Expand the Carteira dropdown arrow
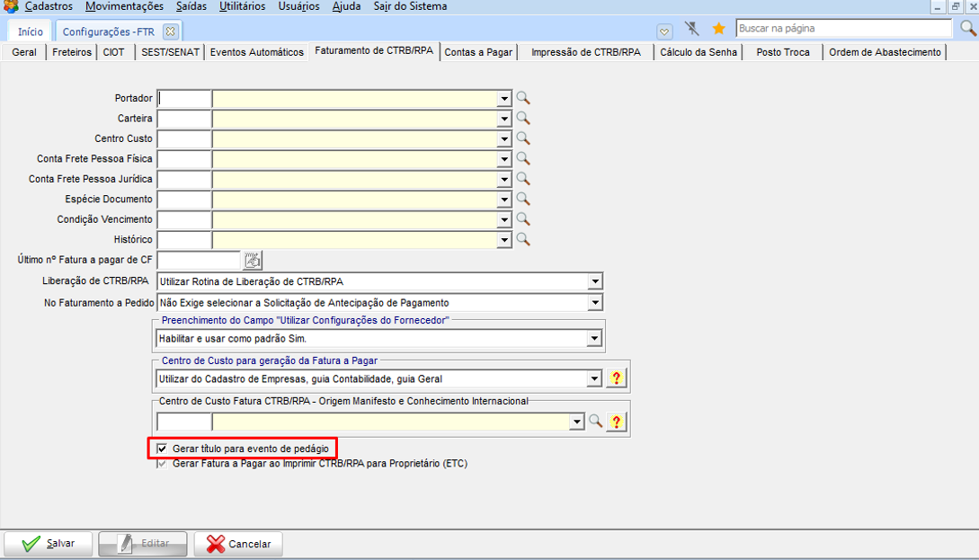The height and width of the screenshot is (560, 979). tap(503, 119)
